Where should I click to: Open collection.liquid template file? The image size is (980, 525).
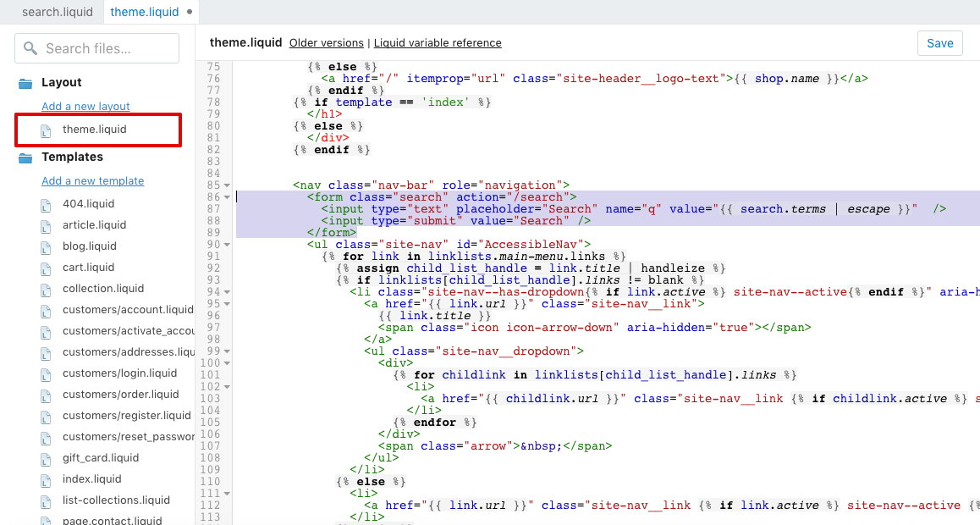coord(103,289)
